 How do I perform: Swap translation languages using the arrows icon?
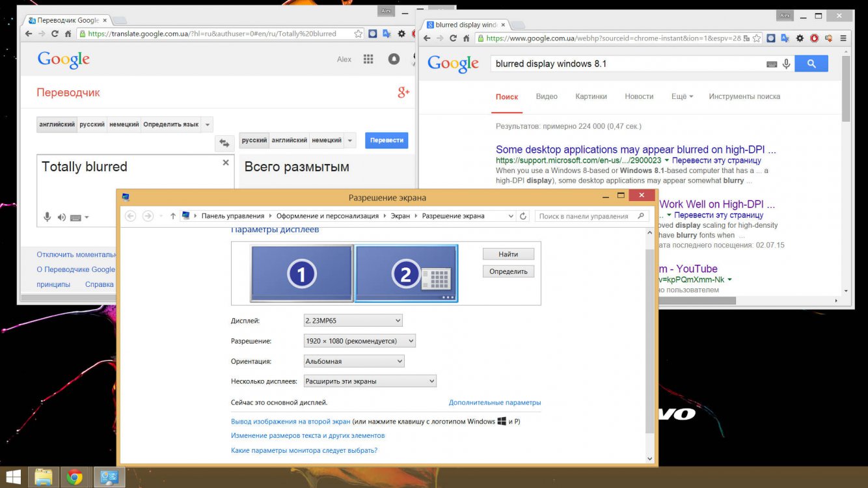tap(224, 143)
